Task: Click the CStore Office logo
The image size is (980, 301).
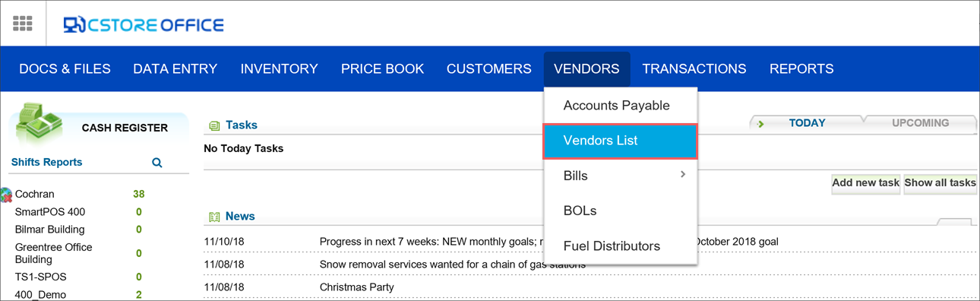Action: pos(144,25)
